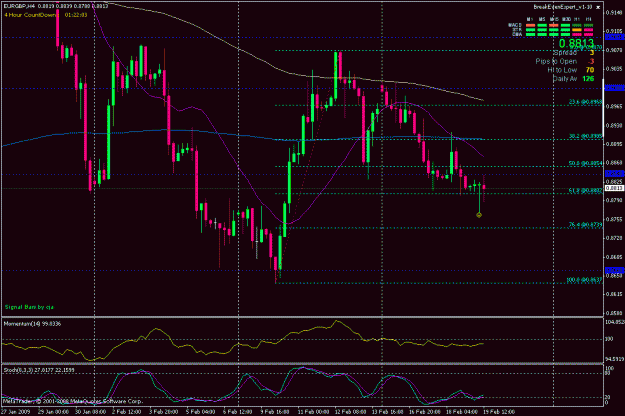The width and height of the screenshot is (625, 416).
Task: Click the 19 Feb 12:00 time axis label
Action: pyautogui.click(x=499, y=412)
